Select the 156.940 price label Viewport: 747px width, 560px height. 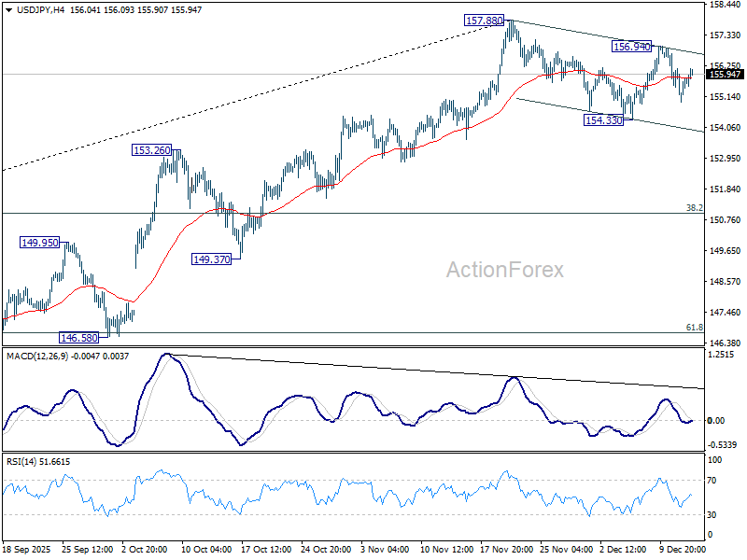coord(631,46)
